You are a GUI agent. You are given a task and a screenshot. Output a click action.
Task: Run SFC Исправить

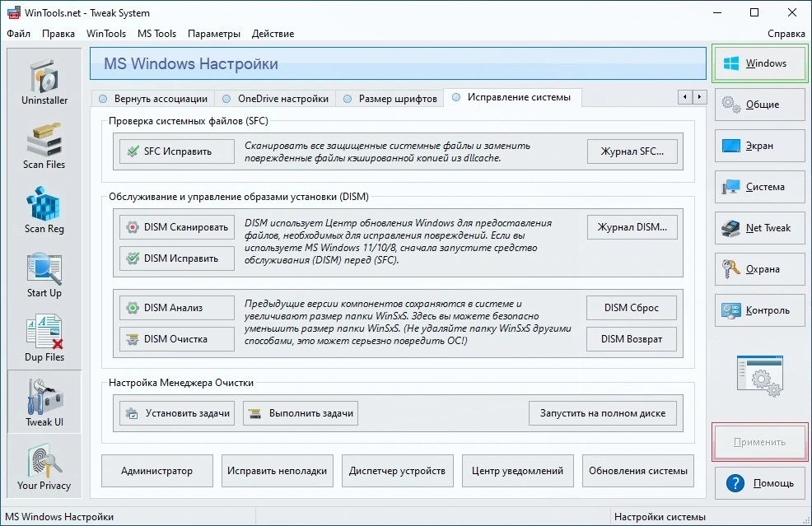tap(177, 151)
